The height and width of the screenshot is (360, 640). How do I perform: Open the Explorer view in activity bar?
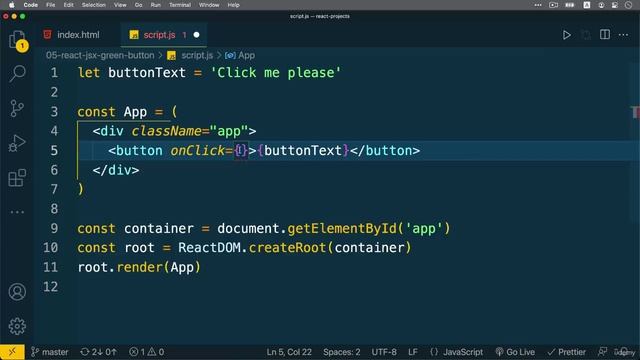click(x=17, y=40)
